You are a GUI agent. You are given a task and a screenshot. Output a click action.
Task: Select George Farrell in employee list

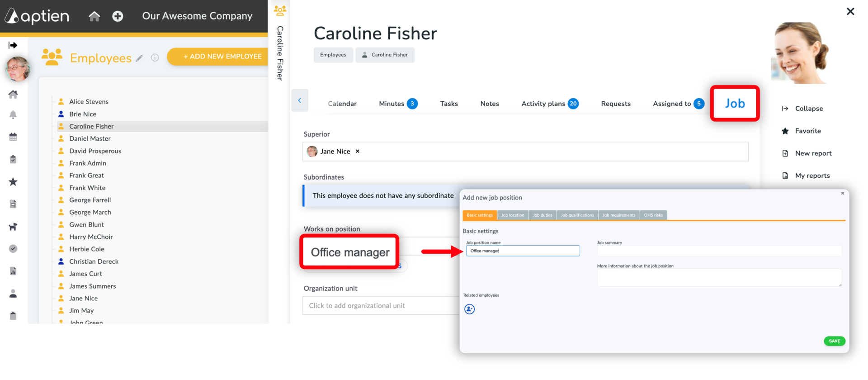(90, 200)
